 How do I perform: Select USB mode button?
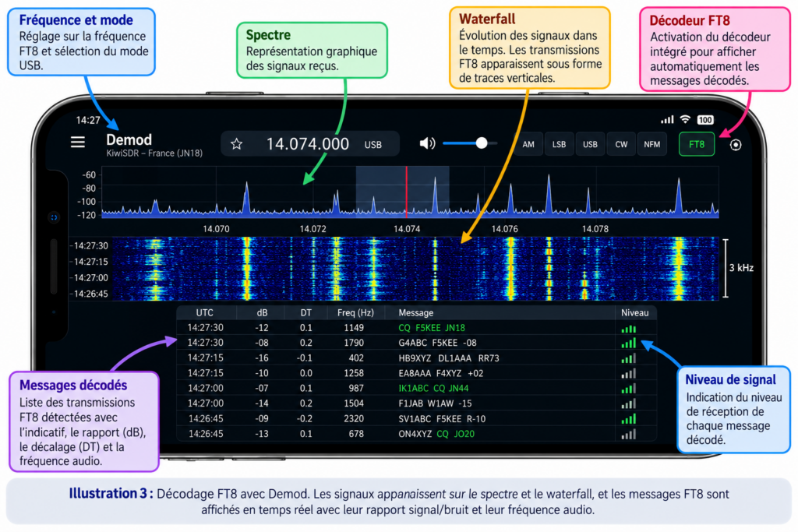pos(590,144)
